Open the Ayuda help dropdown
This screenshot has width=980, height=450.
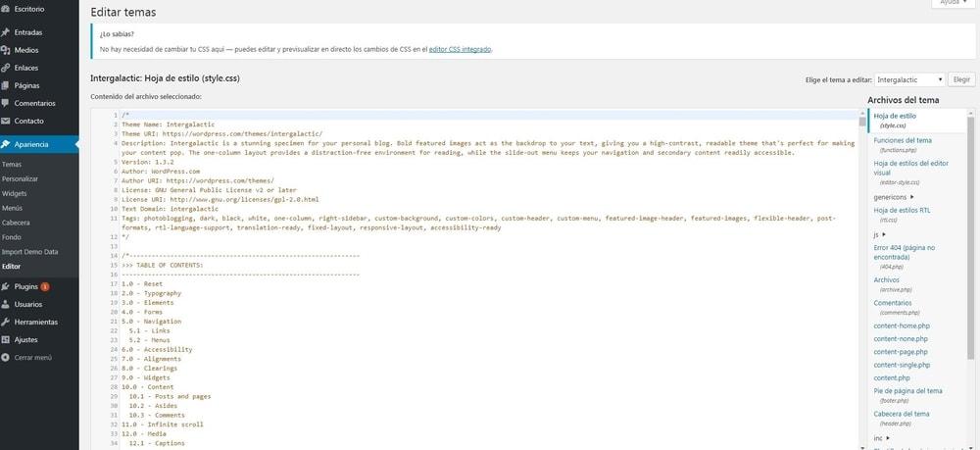pyautogui.click(x=954, y=3)
